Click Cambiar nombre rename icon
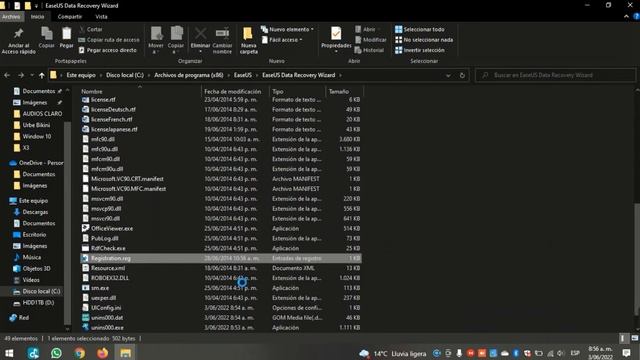 222,41
